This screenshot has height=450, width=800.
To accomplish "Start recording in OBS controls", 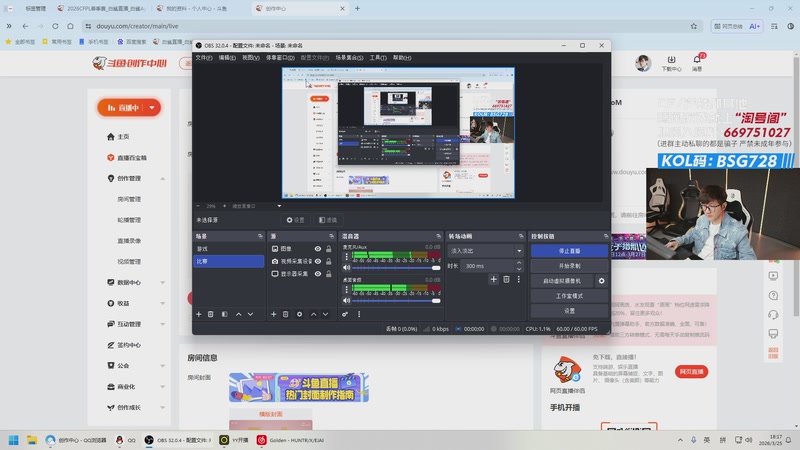I will [569, 266].
